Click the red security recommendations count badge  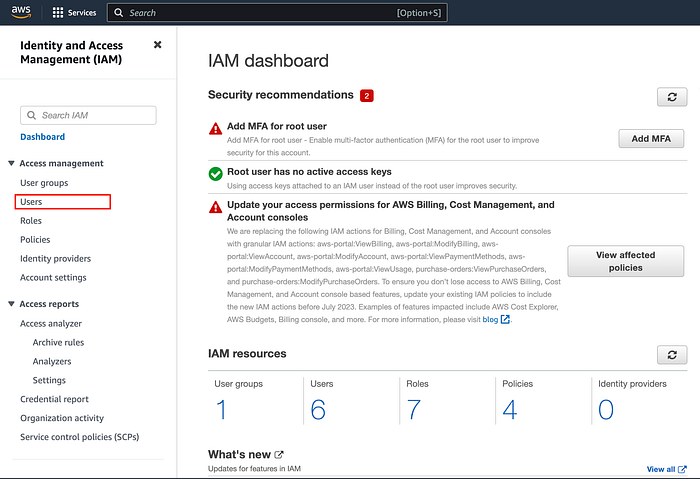tap(367, 96)
